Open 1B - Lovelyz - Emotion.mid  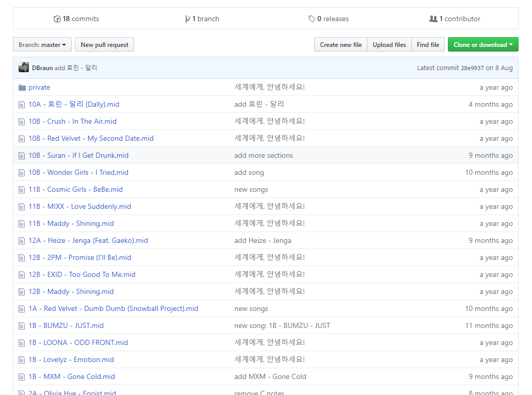click(x=71, y=359)
